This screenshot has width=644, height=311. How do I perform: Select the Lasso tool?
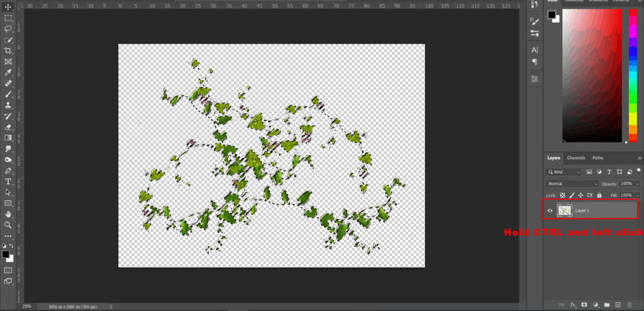(8, 29)
